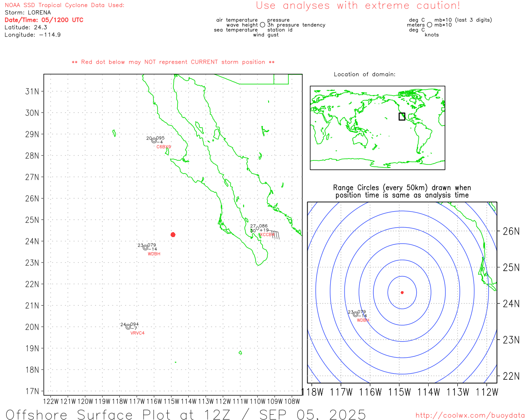Click the '31N' latitude label
Viewport: 525px width, 420px height.
(x=32, y=91)
